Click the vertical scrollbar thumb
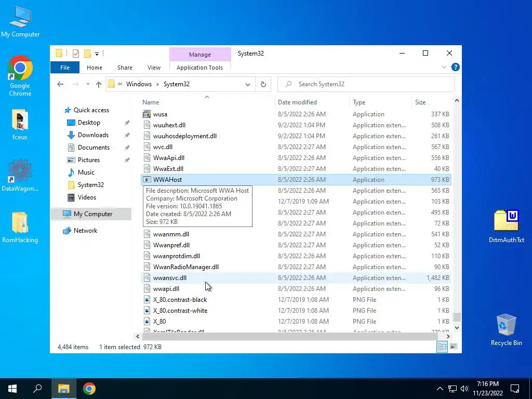532x399 pixels. [457, 317]
